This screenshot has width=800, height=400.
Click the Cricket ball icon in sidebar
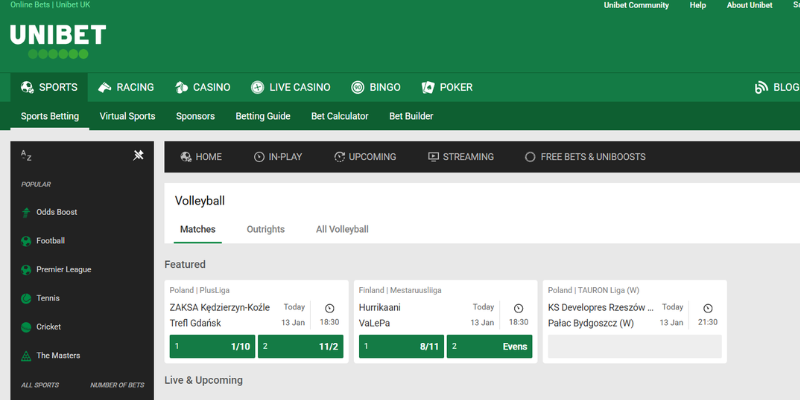pyautogui.click(x=26, y=327)
